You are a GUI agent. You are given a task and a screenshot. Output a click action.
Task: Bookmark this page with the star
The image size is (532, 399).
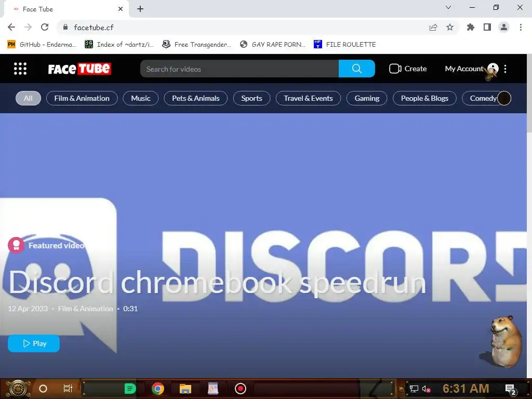tap(450, 27)
